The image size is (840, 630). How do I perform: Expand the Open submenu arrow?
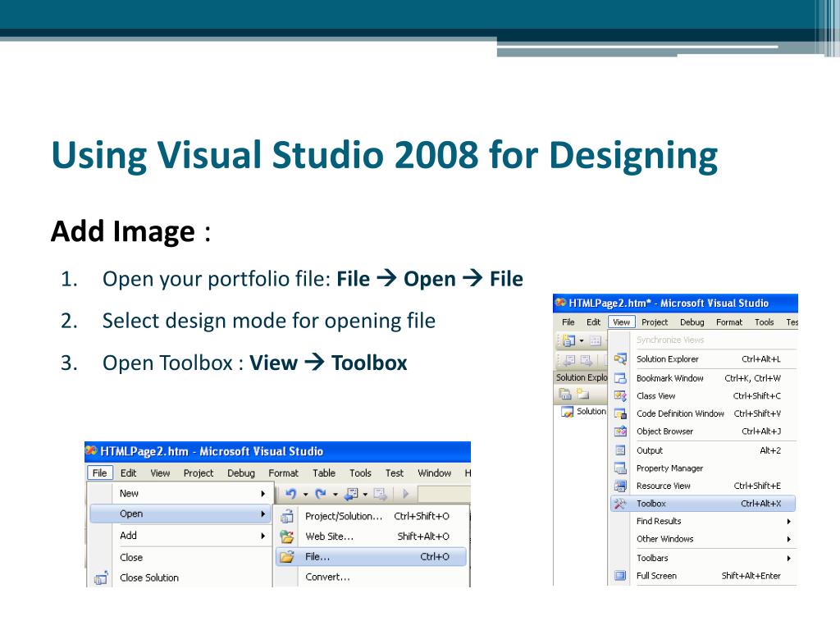(263, 514)
